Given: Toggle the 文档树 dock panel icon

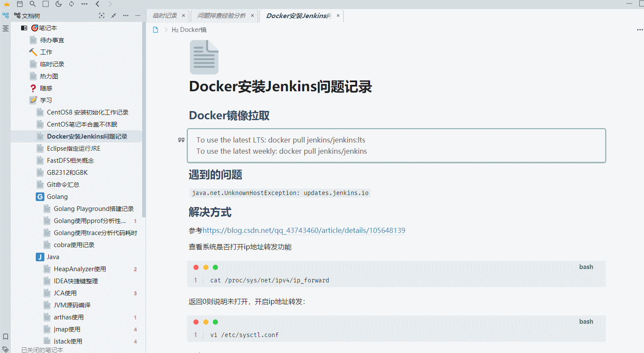Looking at the screenshot, I should 6,15.
